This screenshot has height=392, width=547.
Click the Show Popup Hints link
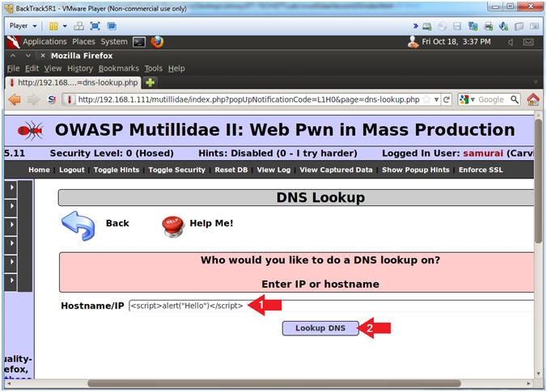[x=415, y=170]
